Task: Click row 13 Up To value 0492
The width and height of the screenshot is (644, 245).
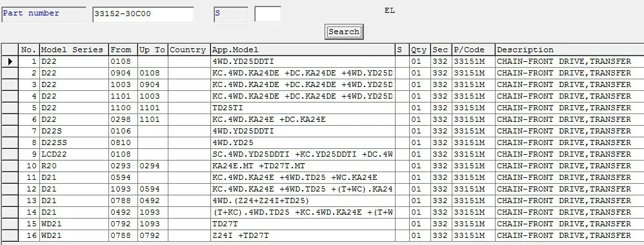Action: click(x=152, y=201)
